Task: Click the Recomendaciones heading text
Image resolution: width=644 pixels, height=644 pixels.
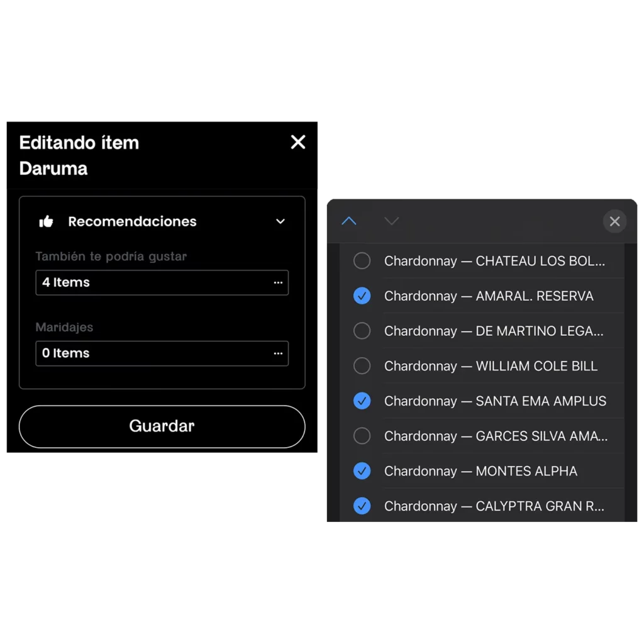Action: [132, 221]
